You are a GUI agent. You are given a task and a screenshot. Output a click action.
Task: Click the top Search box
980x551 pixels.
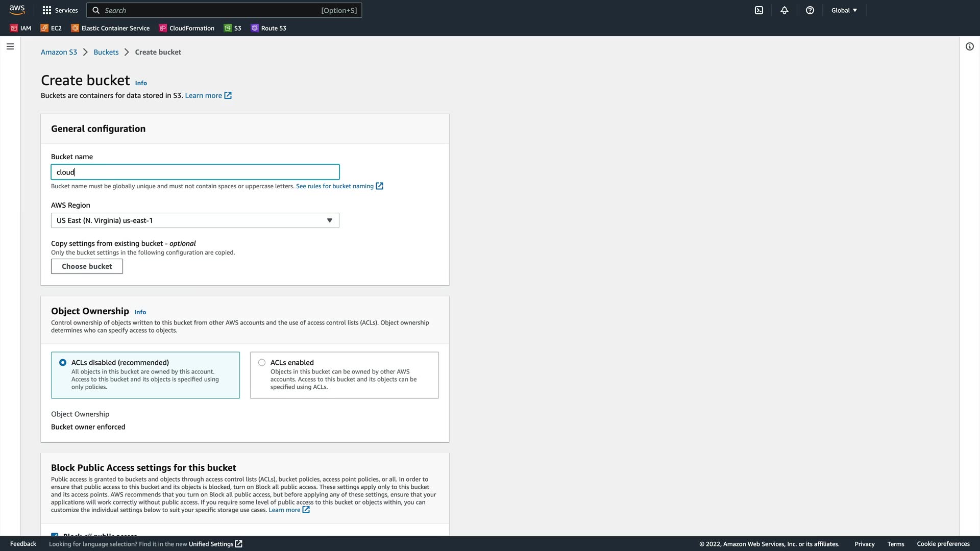coord(225,10)
